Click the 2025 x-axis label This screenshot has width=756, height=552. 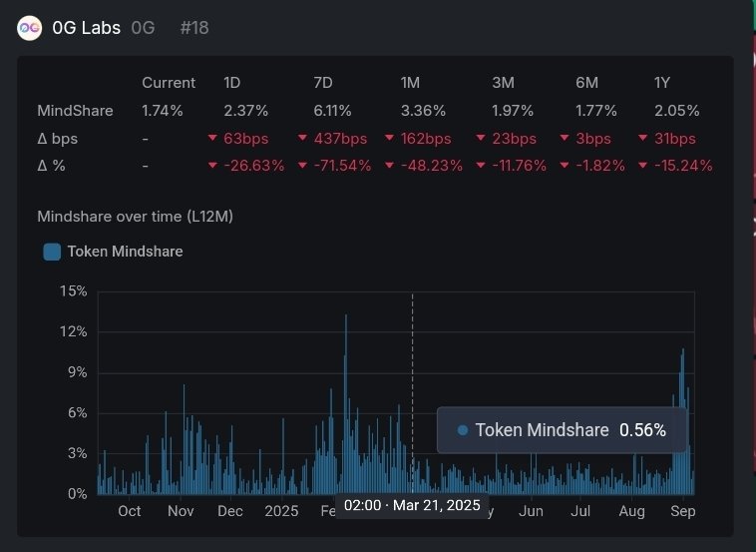click(281, 511)
